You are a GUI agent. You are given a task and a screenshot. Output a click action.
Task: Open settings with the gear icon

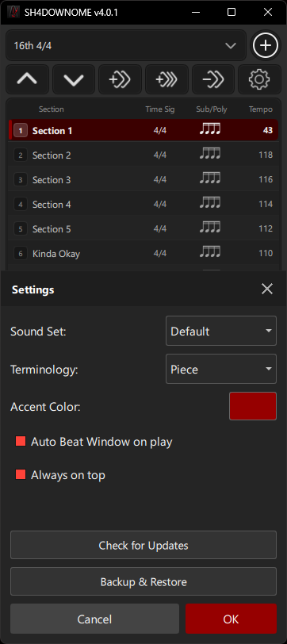(x=259, y=79)
